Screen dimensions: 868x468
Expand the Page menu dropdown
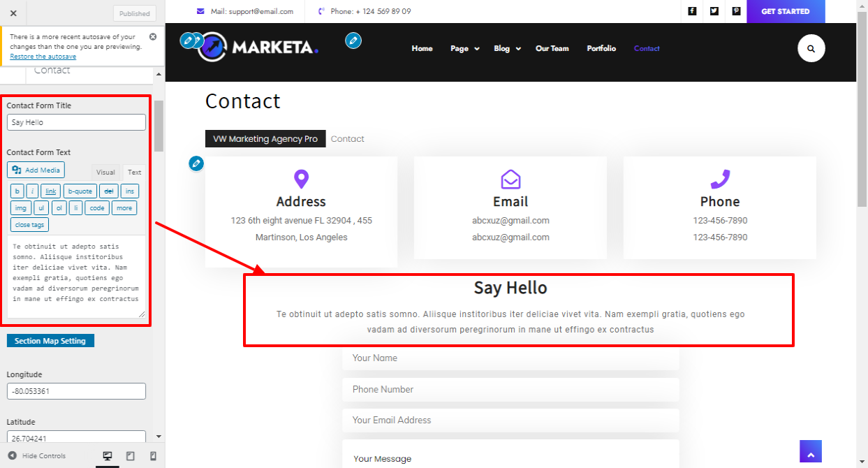(464, 49)
